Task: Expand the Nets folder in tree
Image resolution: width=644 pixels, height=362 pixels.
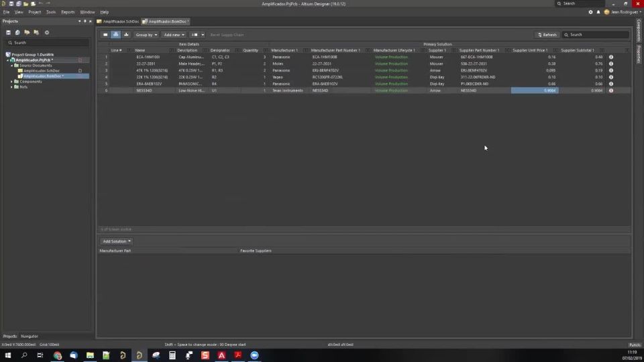Action: coord(12,87)
